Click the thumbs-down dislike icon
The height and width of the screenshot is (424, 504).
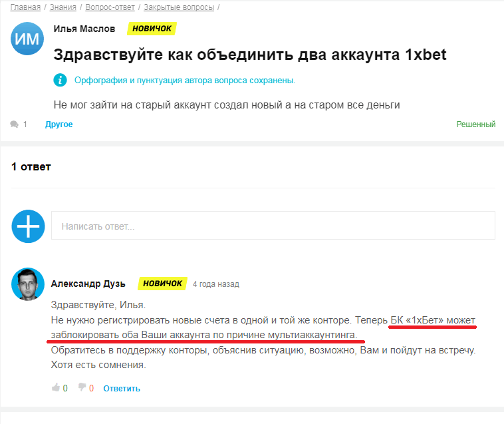[82, 388]
